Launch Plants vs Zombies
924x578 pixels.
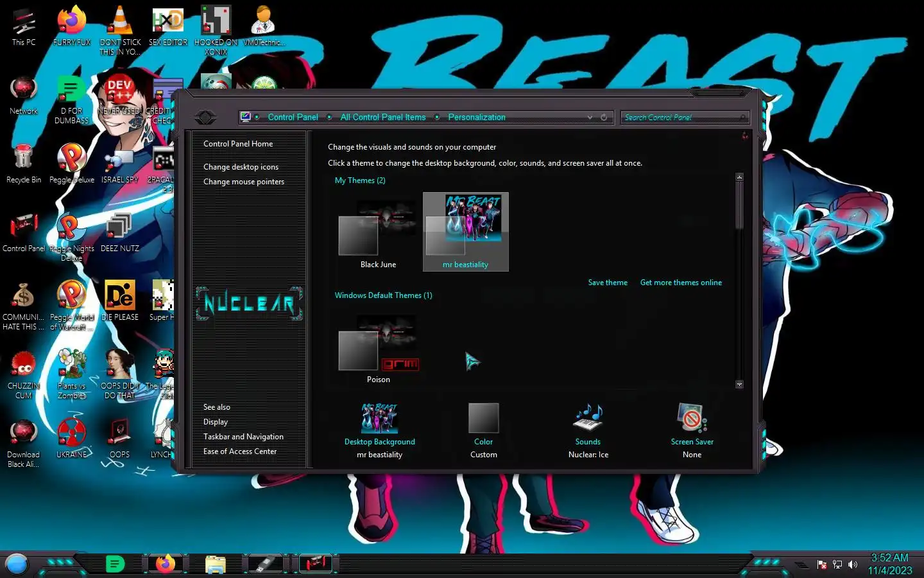click(x=72, y=375)
